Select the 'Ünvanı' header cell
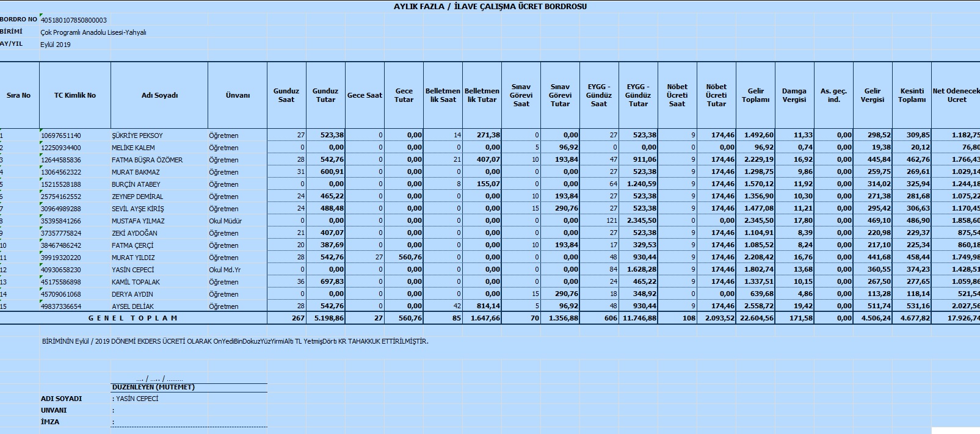This screenshot has height=434, width=980. pyautogui.click(x=238, y=95)
